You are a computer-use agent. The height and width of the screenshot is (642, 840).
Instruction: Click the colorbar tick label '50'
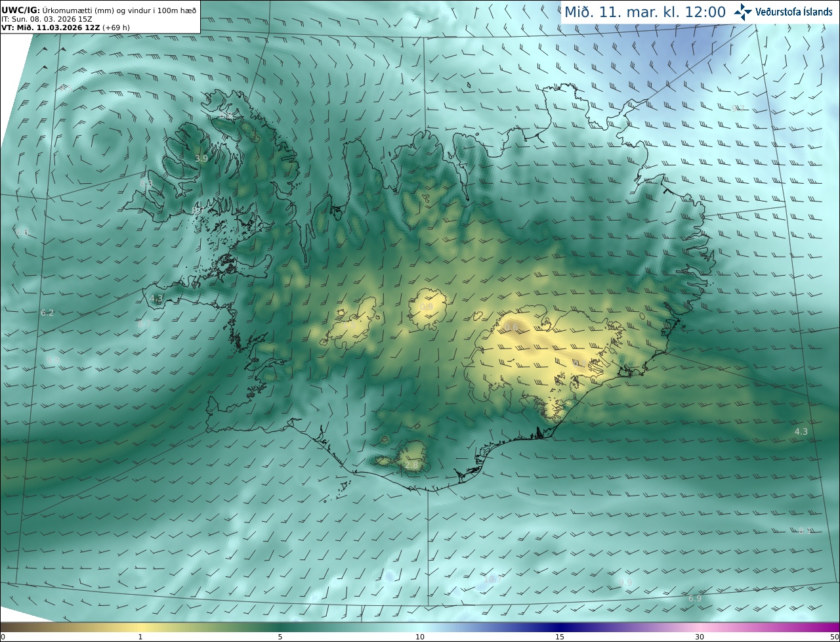click(x=834, y=637)
